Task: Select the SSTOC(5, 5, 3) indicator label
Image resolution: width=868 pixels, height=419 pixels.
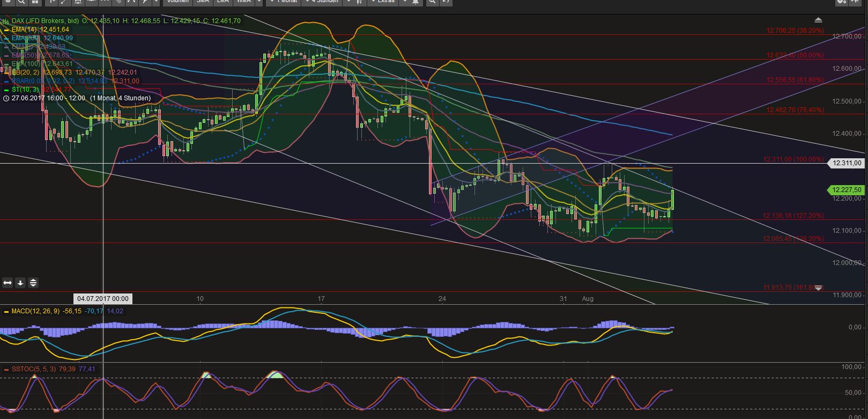Action: point(33,369)
